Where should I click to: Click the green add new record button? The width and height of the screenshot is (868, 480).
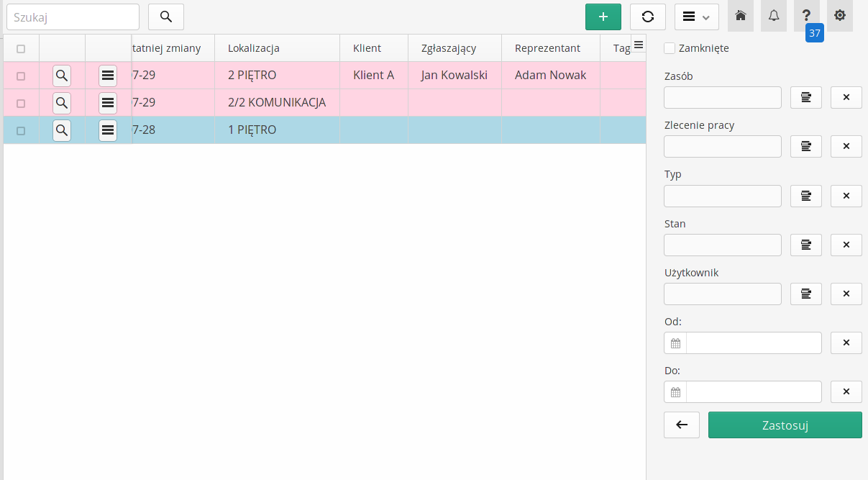(x=603, y=17)
